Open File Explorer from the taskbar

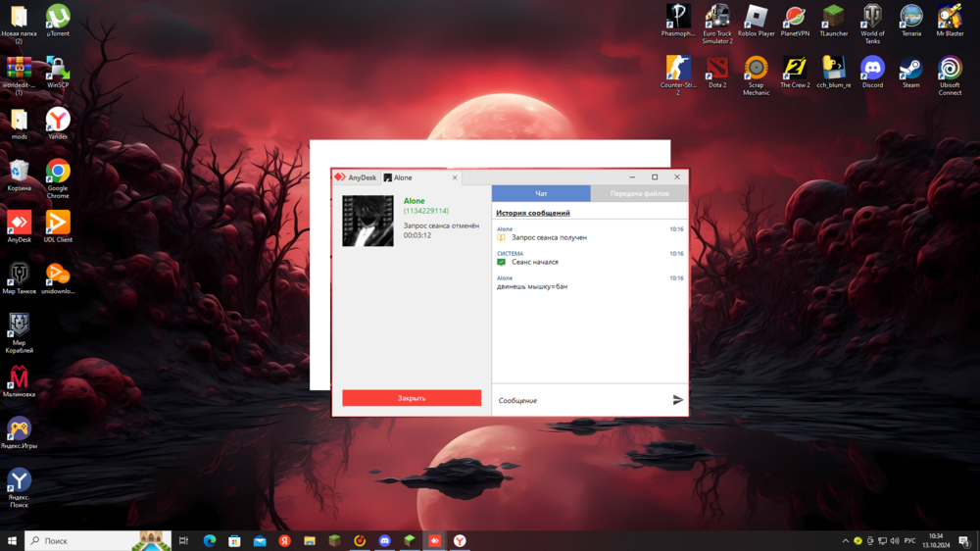click(310, 540)
